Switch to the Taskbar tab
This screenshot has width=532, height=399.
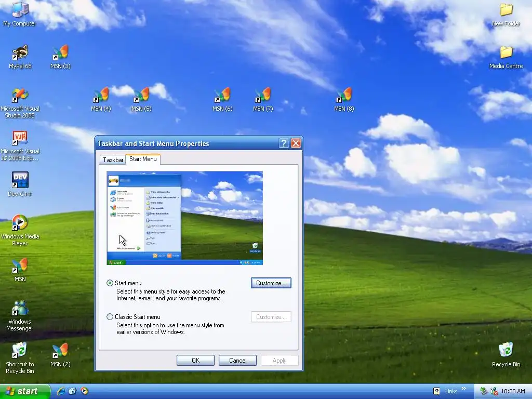[113, 160]
